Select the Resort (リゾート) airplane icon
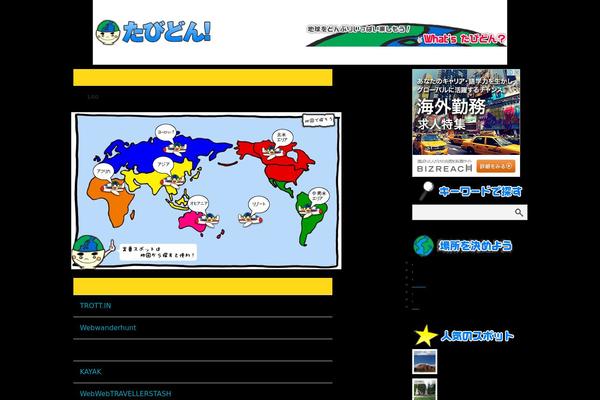This screenshot has width=600, height=400. [250, 219]
